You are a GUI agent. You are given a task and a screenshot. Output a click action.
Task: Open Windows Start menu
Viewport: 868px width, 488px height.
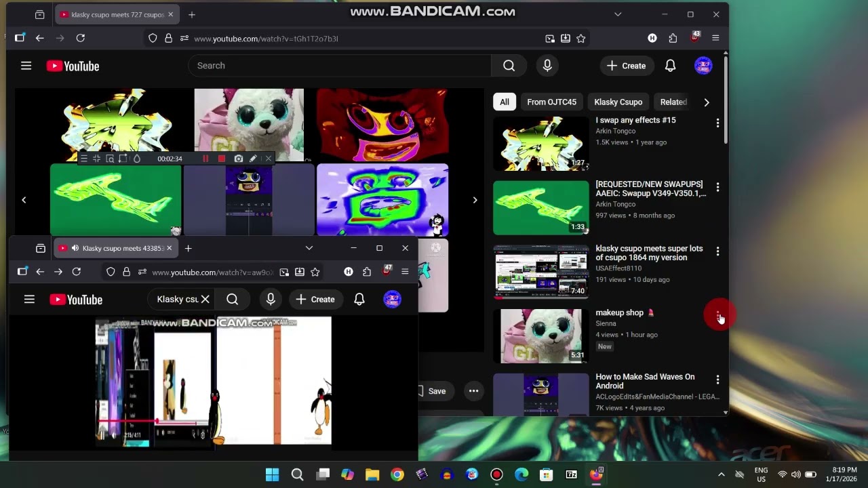pyautogui.click(x=272, y=474)
